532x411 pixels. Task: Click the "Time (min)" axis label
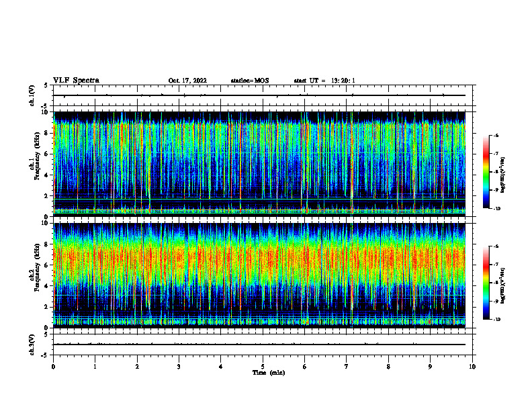(x=269, y=373)
